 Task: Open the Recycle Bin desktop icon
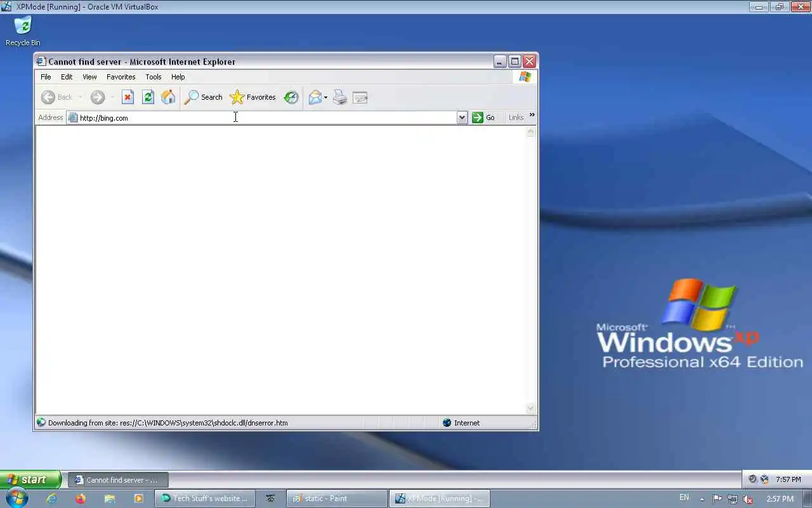(23, 31)
